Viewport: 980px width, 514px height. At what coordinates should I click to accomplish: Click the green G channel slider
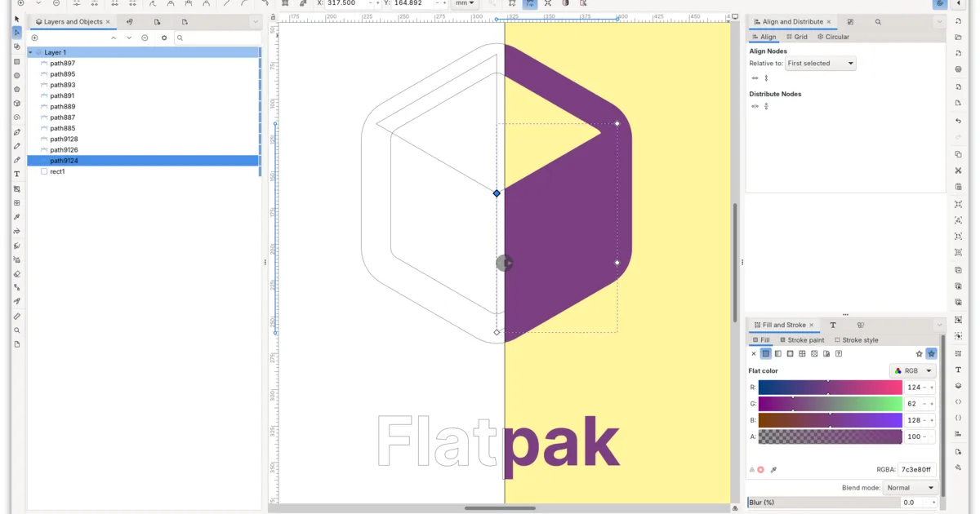pos(830,404)
